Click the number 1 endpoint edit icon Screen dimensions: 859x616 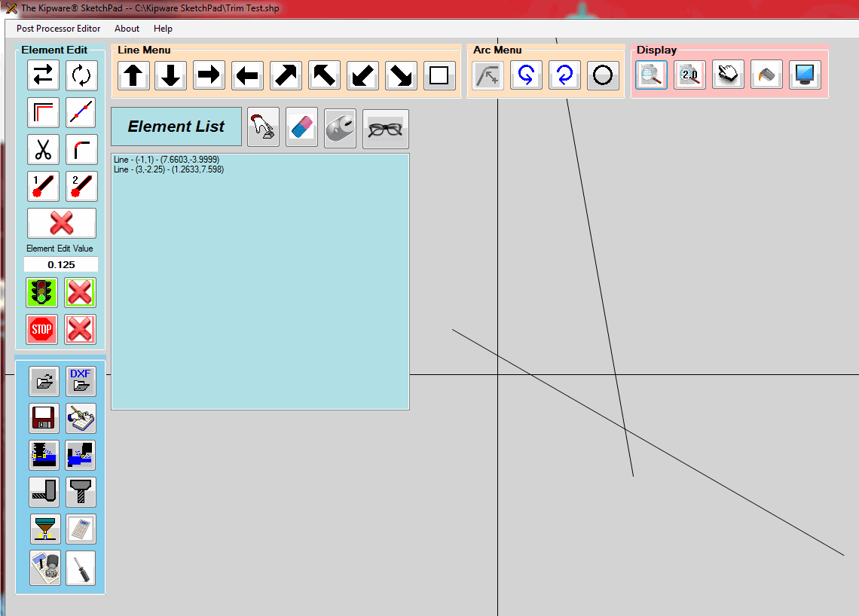tap(43, 186)
